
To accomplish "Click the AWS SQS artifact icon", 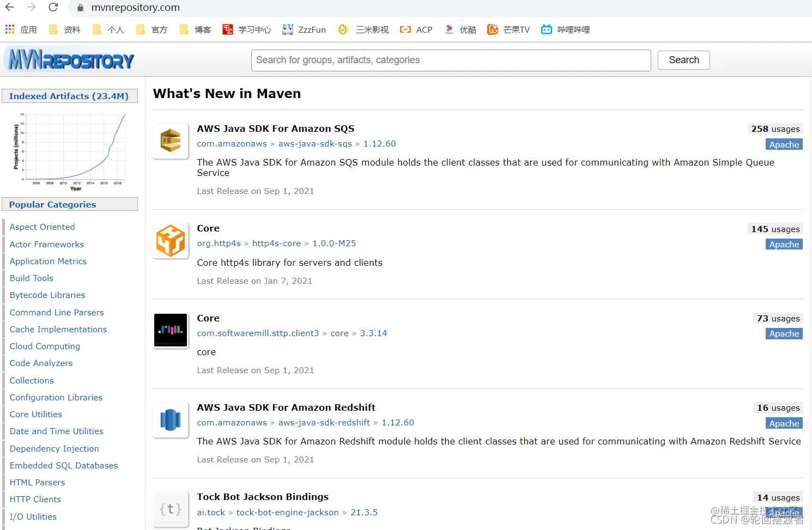I will [171, 141].
